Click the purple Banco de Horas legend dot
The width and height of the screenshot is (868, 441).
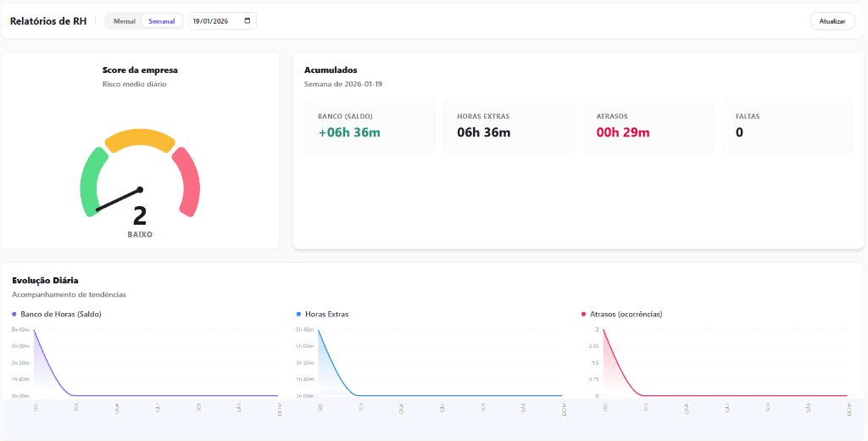[14, 314]
